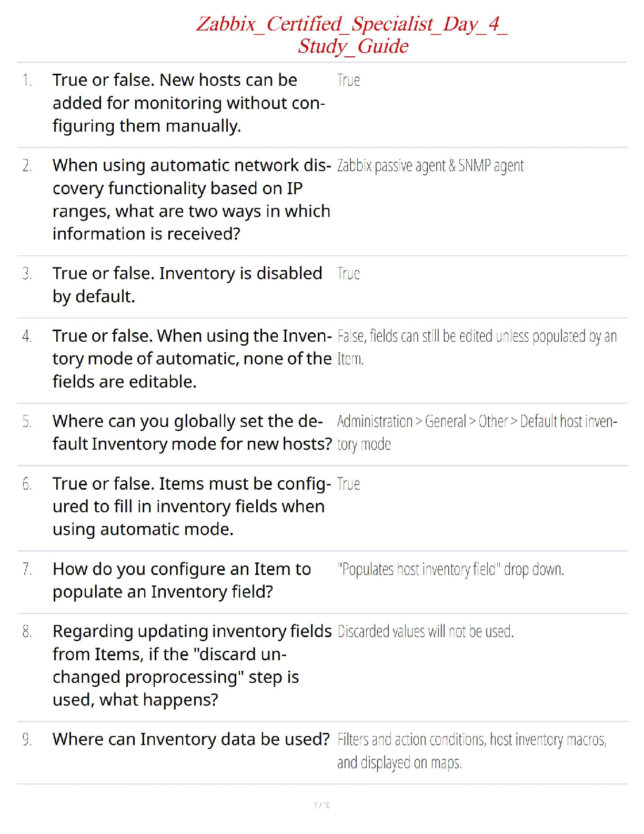Click the "True" answer for question 1
Image resolution: width=644 pixels, height=834 pixels.
tap(348, 81)
